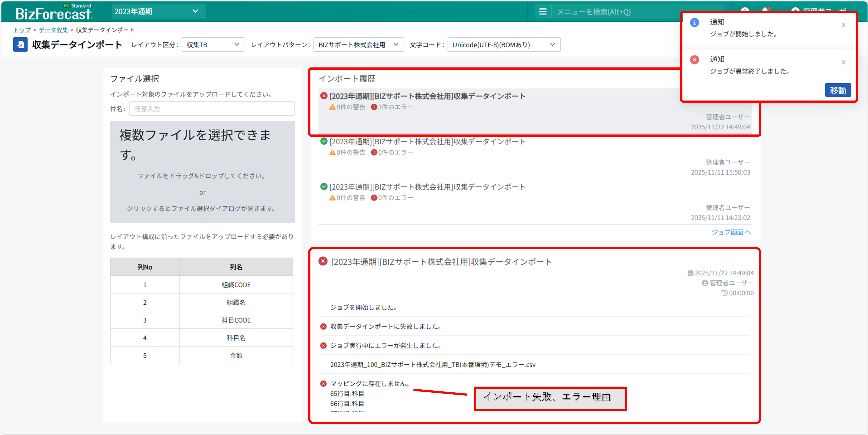
Task: Open the ジョブ画面へ link
Action: click(x=731, y=232)
